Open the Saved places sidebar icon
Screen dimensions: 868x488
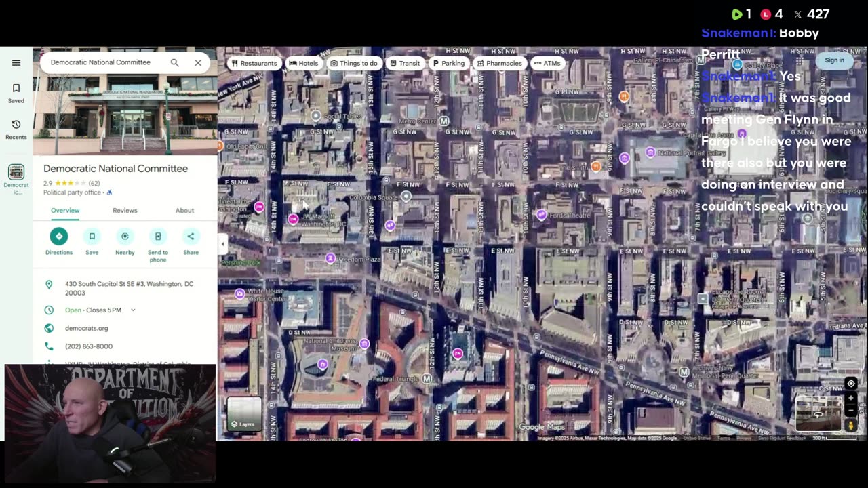16,94
